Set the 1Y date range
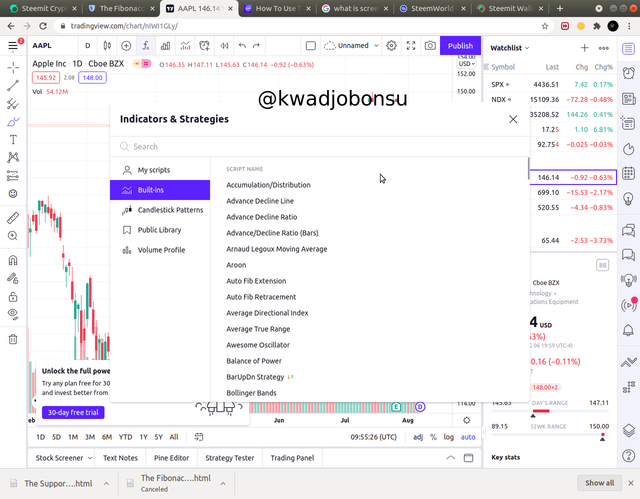640x499 pixels. pos(143,437)
